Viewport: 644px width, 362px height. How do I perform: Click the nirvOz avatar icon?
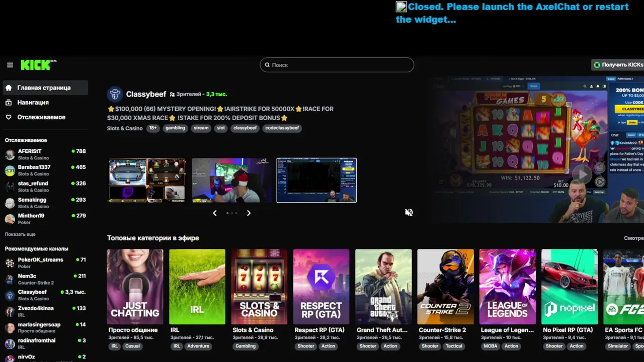tap(10, 358)
